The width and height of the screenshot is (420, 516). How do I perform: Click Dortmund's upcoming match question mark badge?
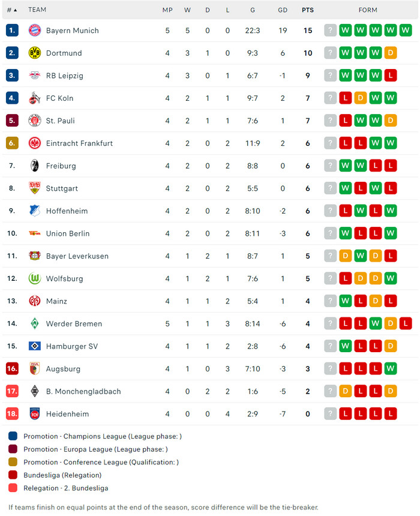(x=331, y=53)
